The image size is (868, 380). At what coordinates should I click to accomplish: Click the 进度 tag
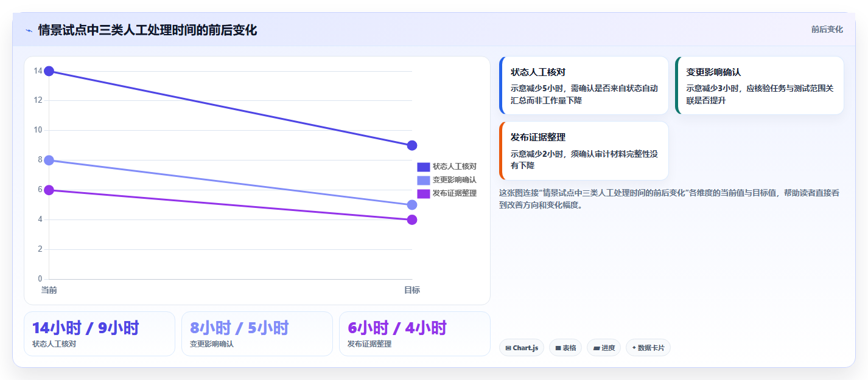click(604, 348)
